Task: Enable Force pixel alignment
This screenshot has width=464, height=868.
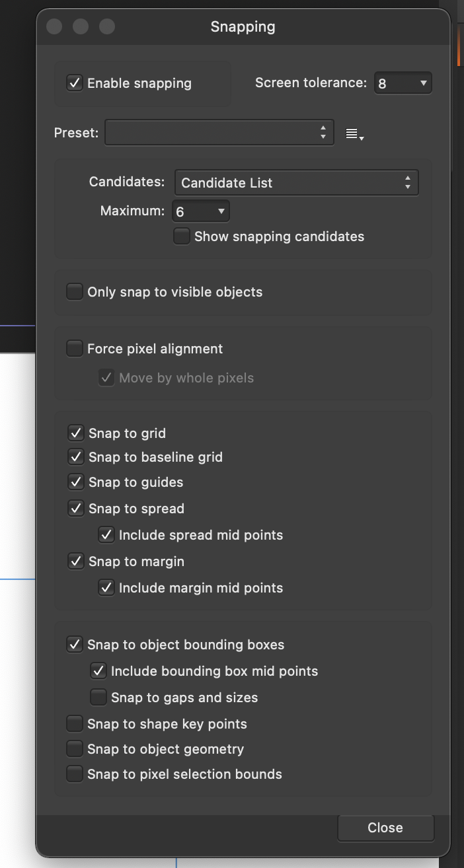Action: [x=74, y=349]
